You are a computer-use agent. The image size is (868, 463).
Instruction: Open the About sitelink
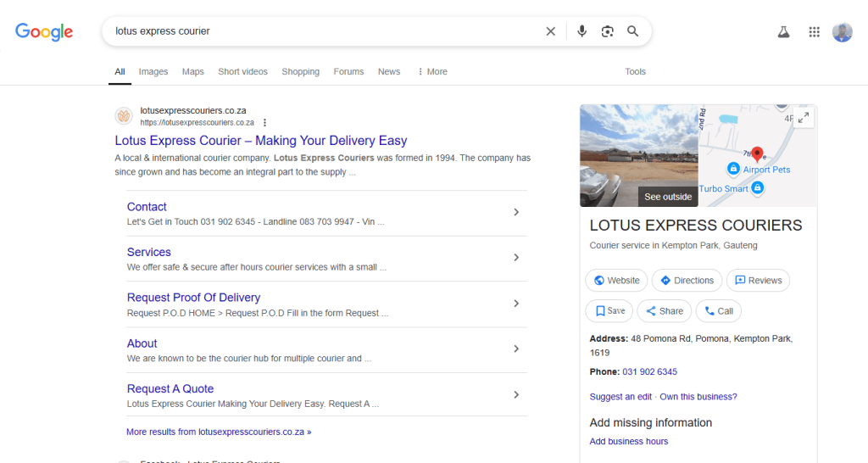[142, 343]
